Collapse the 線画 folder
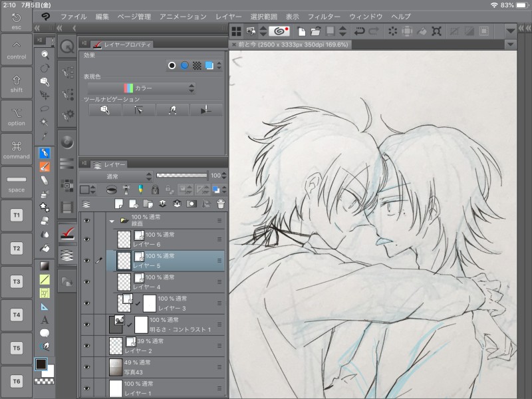This screenshot has height=399, width=532. [x=112, y=221]
